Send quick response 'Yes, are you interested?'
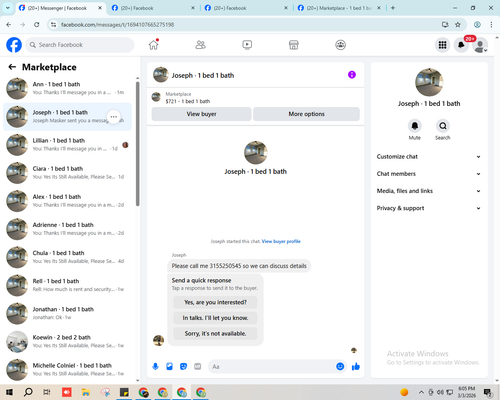The height and width of the screenshot is (400, 500). pyautogui.click(x=215, y=302)
